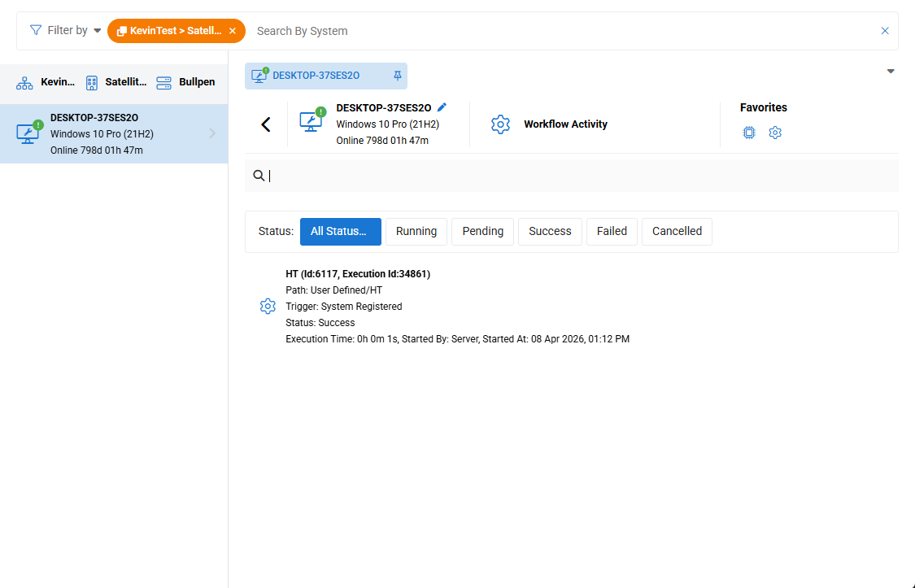
Task: Remove the KevinTest > Satell... filter chip
Action: [x=233, y=31]
